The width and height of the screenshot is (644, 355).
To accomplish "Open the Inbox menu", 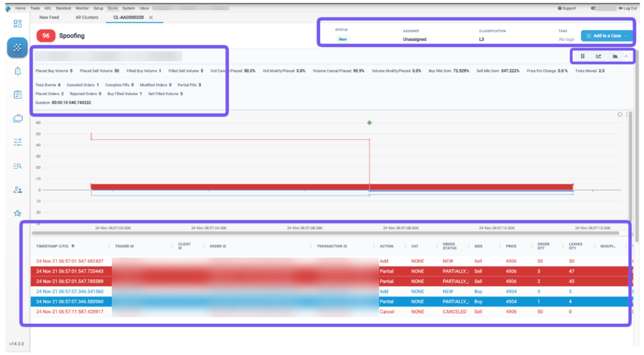I will (x=144, y=8).
